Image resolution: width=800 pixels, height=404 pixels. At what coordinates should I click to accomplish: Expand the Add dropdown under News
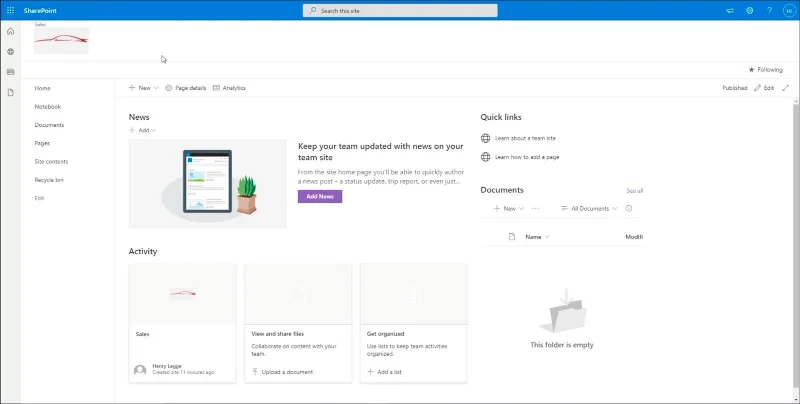(143, 130)
